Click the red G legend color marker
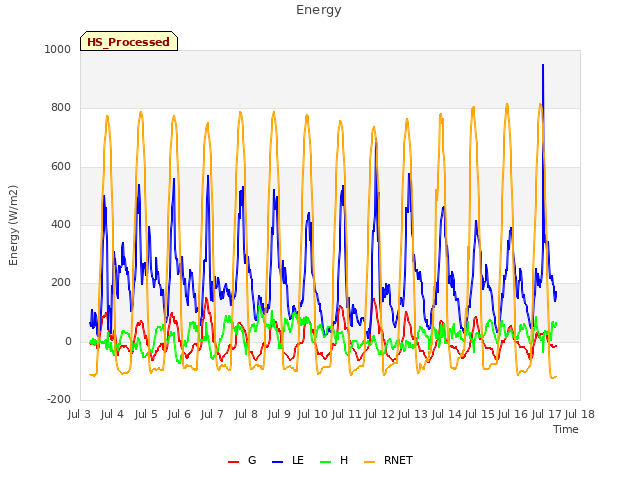 (233, 462)
